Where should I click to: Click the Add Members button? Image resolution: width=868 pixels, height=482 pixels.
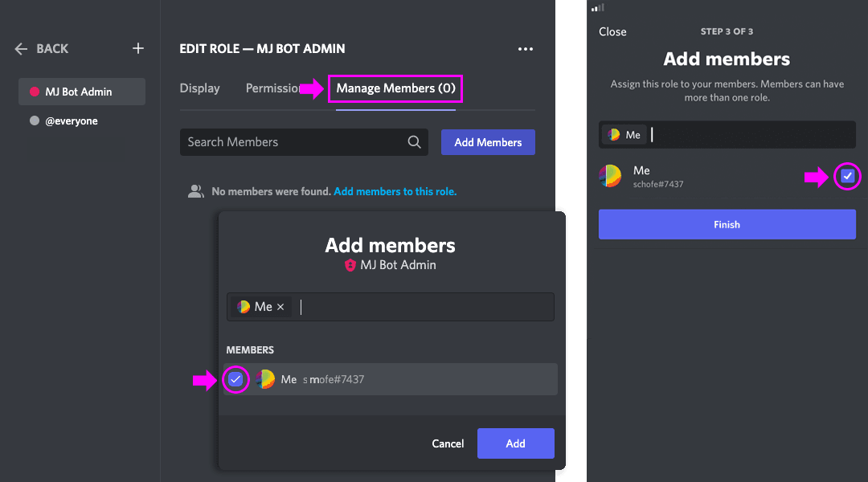point(488,142)
